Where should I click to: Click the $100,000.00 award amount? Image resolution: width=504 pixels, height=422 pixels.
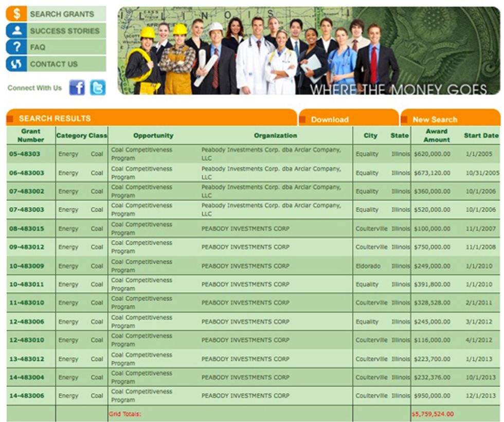click(432, 229)
